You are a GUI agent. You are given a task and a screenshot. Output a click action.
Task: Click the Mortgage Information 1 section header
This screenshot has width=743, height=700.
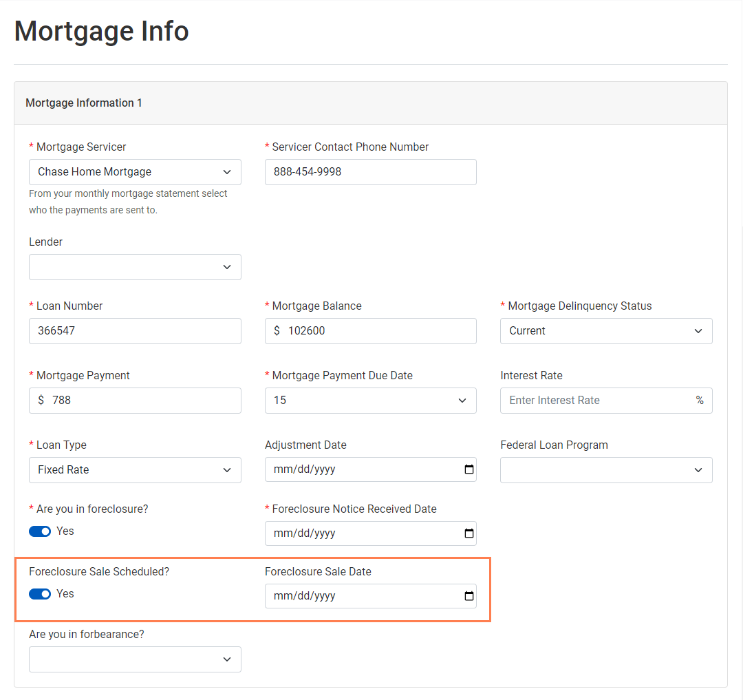point(83,102)
